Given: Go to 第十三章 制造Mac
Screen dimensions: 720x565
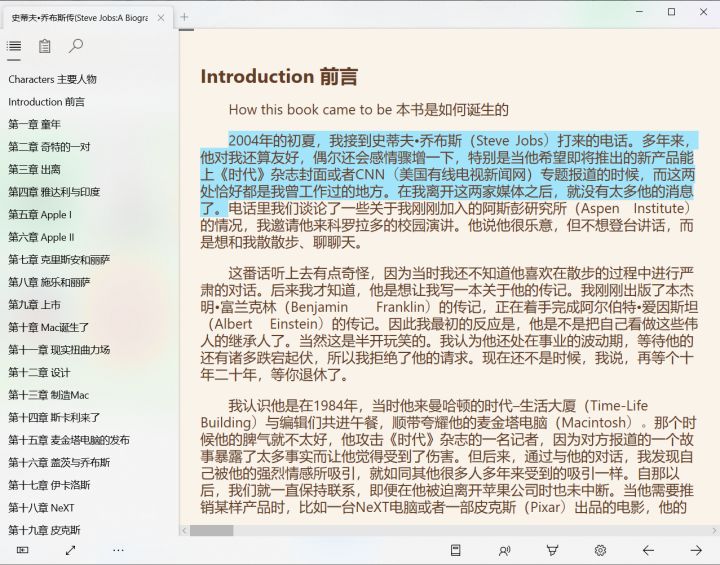Looking at the screenshot, I should (x=49, y=395).
